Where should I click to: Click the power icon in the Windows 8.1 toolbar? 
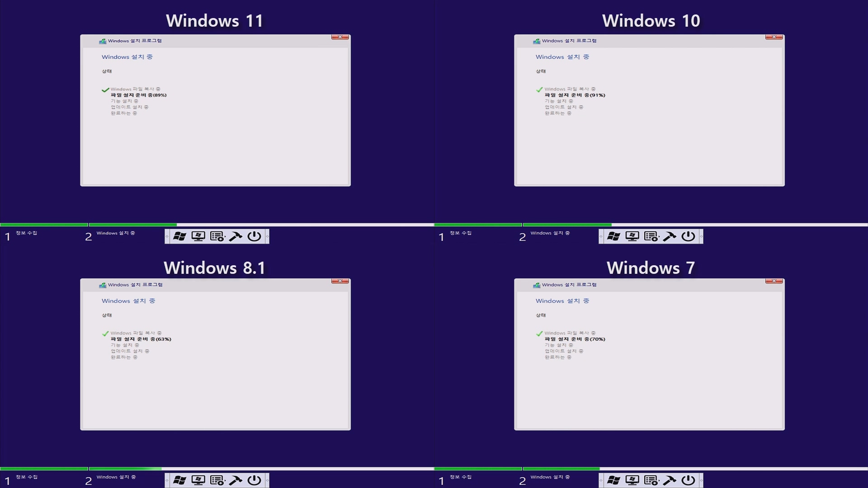[x=254, y=480]
